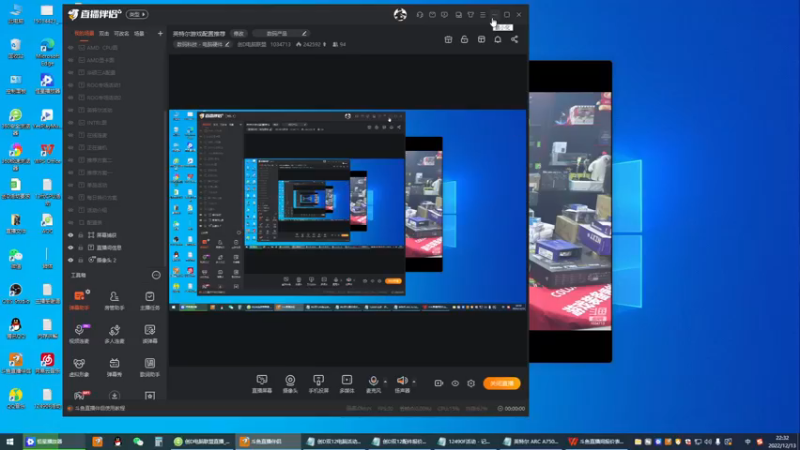Click the layout grid icon beside the bell
Screen dimensions: 800x450
[x=481, y=39]
